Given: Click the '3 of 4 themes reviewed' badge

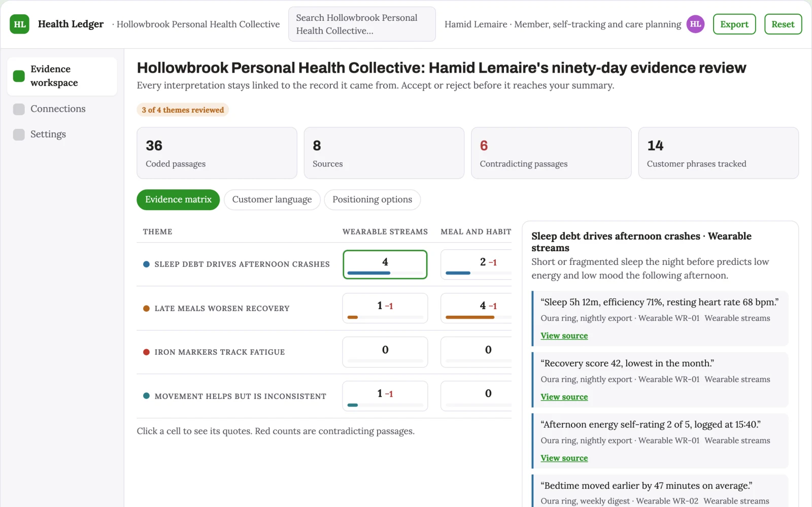Looking at the screenshot, I should 183,110.
